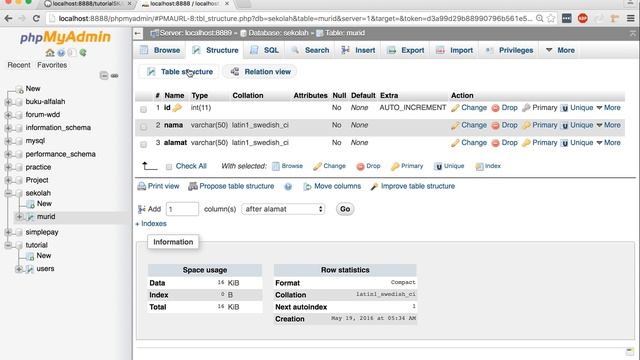Click New under sekolah database
This screenshot has width=640, height=360.
click(44, 204)
